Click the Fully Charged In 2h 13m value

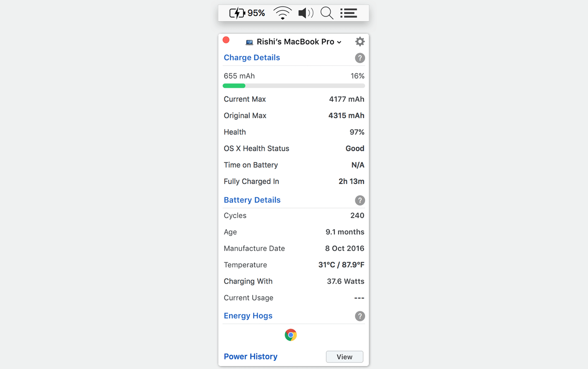pos(352,181)
